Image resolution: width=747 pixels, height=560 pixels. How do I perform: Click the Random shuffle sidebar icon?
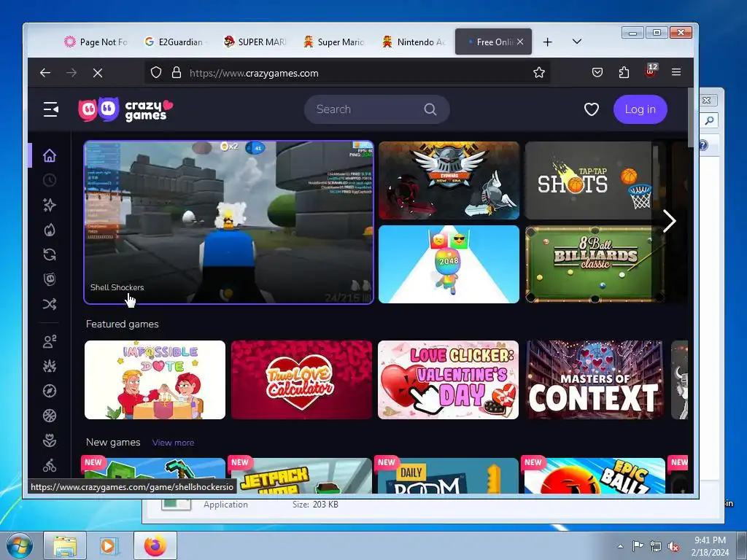50,304
